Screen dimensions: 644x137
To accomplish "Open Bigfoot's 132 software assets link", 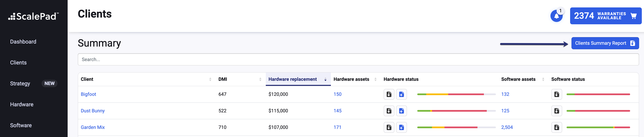I will (505, 94).
